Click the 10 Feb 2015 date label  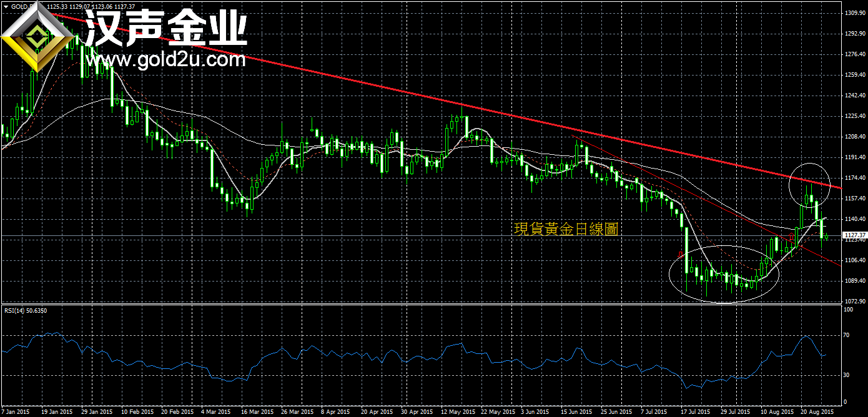137,412
